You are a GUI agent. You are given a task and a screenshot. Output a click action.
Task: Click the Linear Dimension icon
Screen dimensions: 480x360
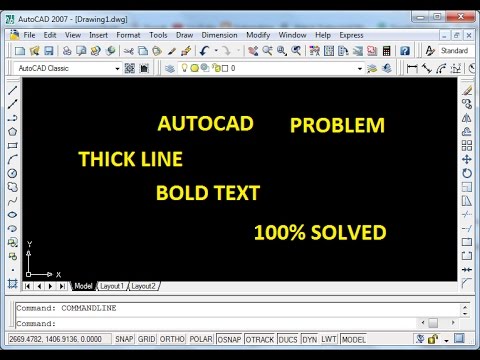(x=412, y=68)
